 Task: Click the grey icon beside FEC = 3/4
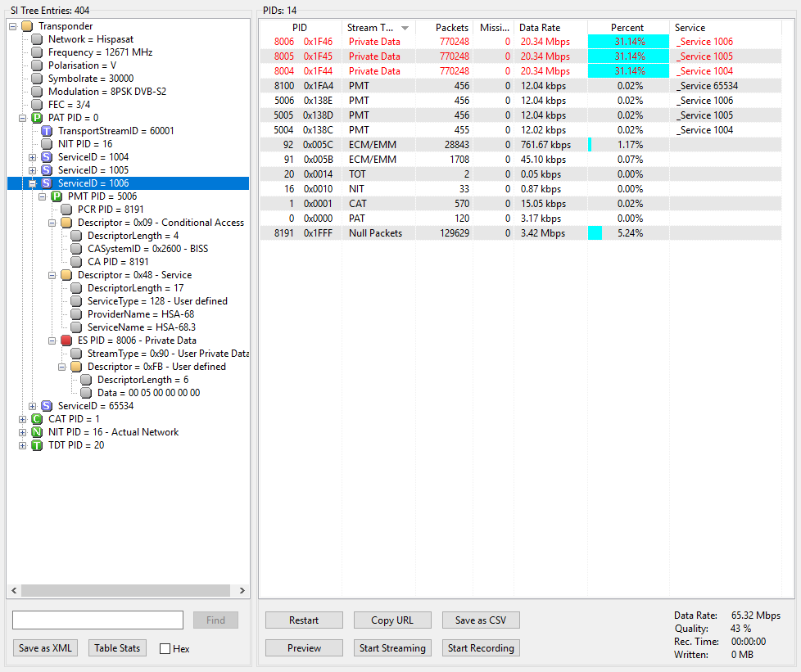coord(37,105)
